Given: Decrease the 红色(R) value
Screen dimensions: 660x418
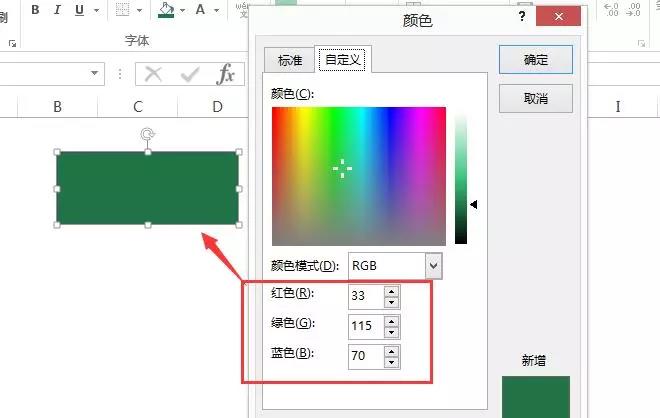Looking at the screenshot, I should (x=391, y=302).
